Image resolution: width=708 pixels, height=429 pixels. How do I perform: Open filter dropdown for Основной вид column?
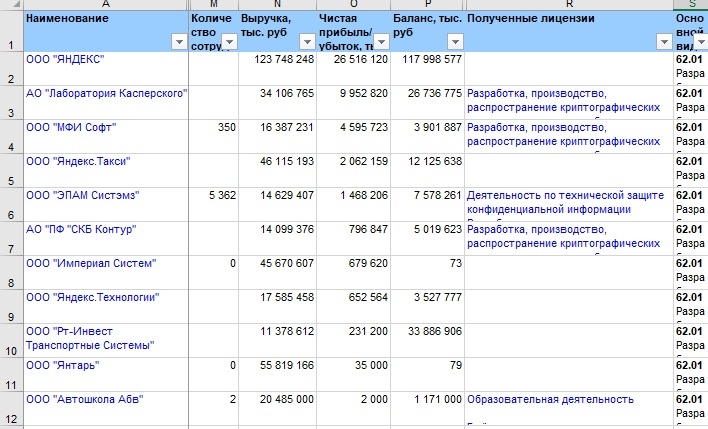click(701, 42)
